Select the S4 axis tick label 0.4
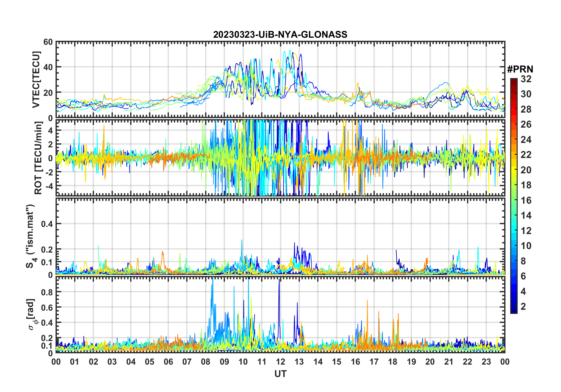Image resolution: width=561 pixels, height=392 pixels. click(47, 224)
